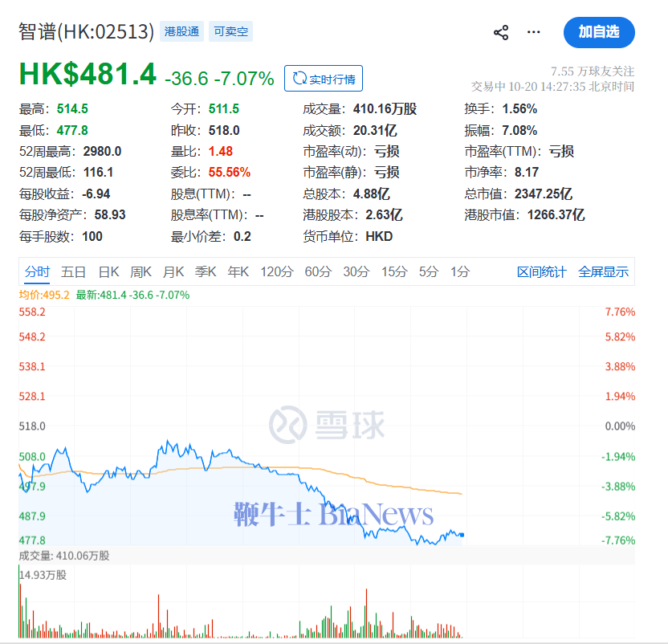The height and width of the screenshot is (644, 668).
Task: Click the 委比 value 55.56%
Action: coord(229,173)
